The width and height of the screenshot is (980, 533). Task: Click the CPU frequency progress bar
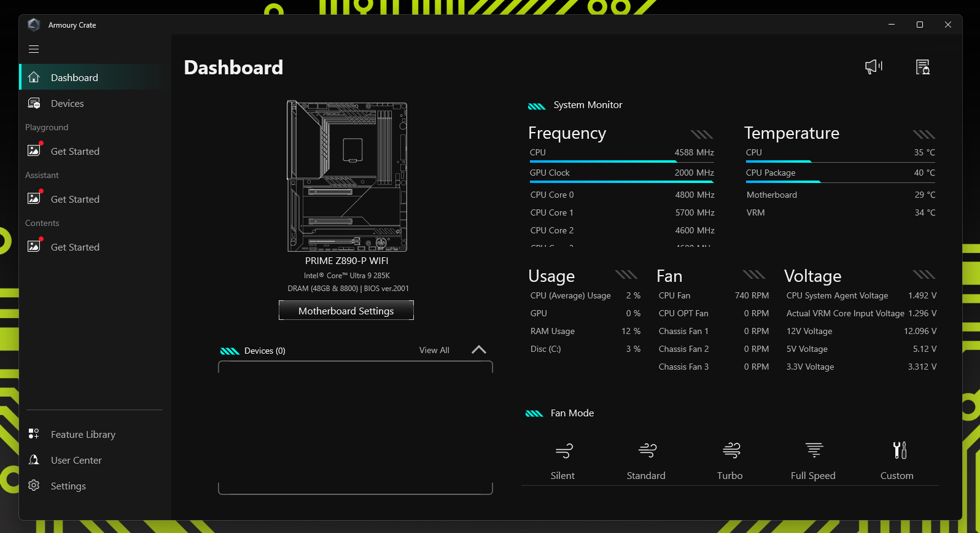pyautogui.click(x=621, y=161)
